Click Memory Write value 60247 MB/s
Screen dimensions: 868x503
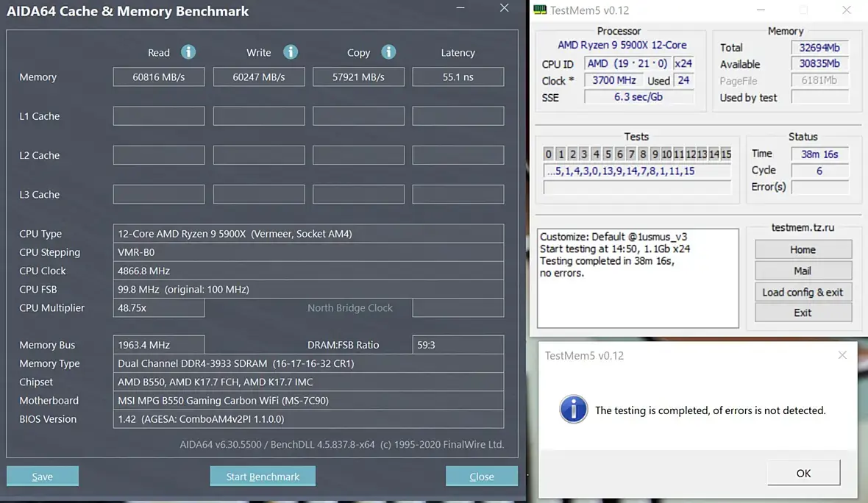259,77
